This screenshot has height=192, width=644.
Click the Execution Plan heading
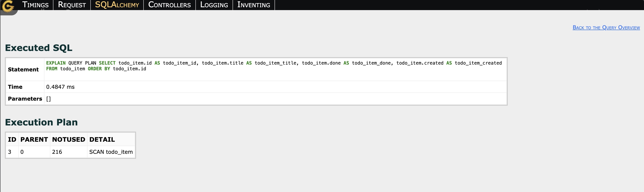42,122
